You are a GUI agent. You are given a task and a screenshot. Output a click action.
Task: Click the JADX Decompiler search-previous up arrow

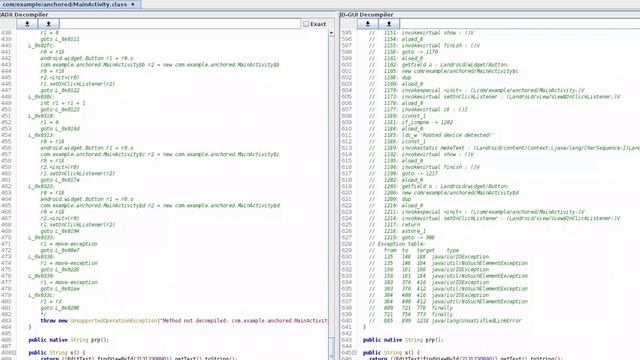(48, 24)
